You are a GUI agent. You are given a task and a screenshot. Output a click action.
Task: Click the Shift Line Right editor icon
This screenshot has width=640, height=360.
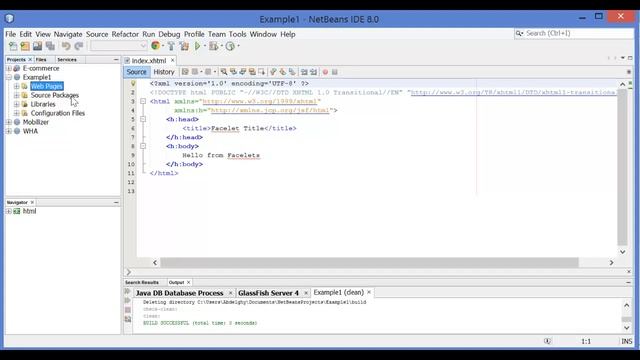[x=313, y=72]
